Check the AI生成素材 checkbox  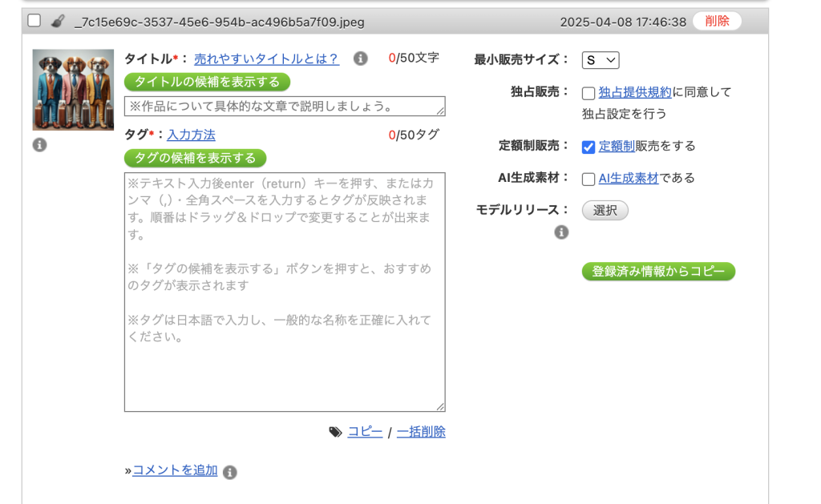[588, 179]
